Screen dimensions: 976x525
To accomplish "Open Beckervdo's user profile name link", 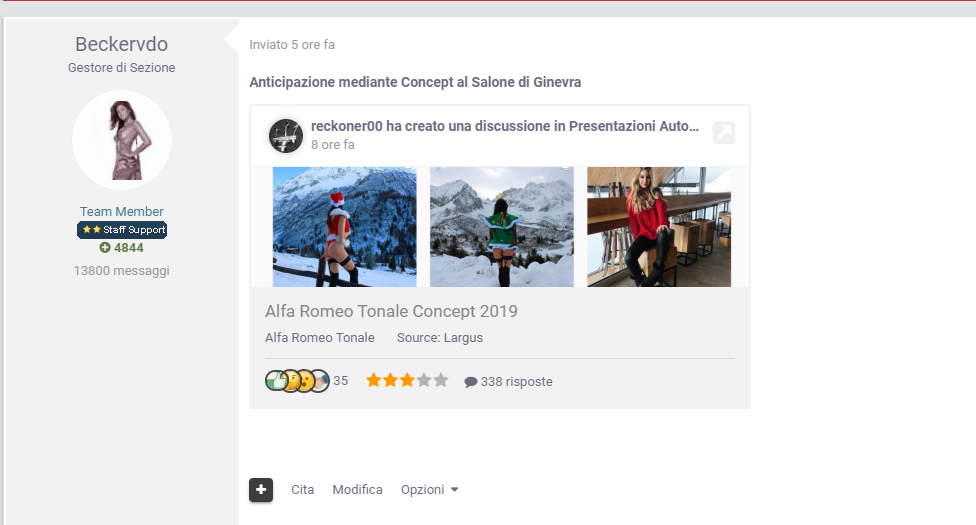I will [x=121, y=44].
